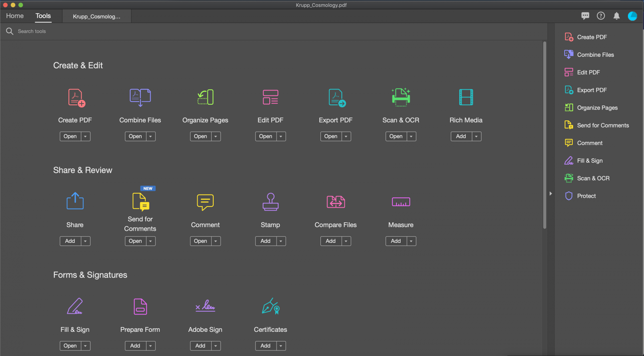Screen dimensions: 644x356
Task: Click Open button under Export PDF
Action: [331, 137]
